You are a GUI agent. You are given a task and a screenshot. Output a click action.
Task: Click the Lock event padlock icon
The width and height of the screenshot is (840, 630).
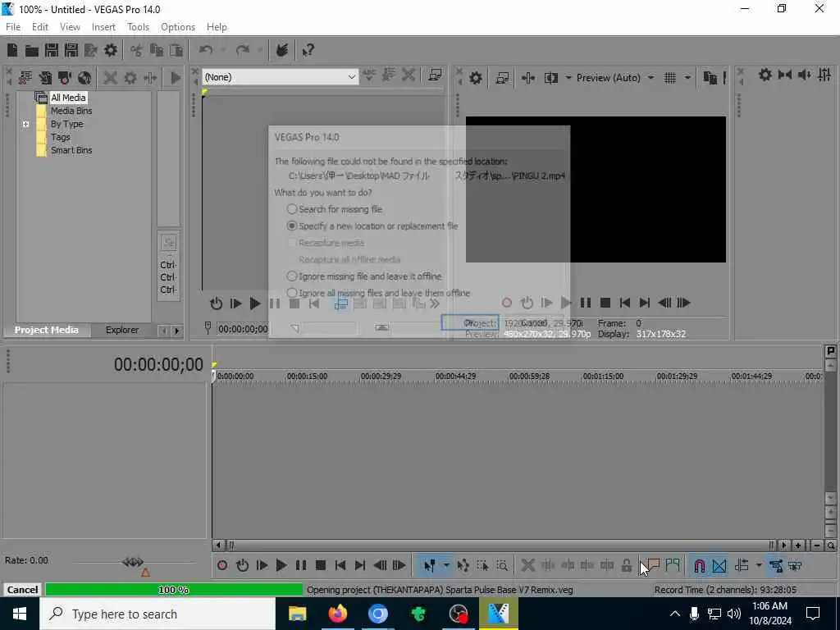tap(626, 565)
